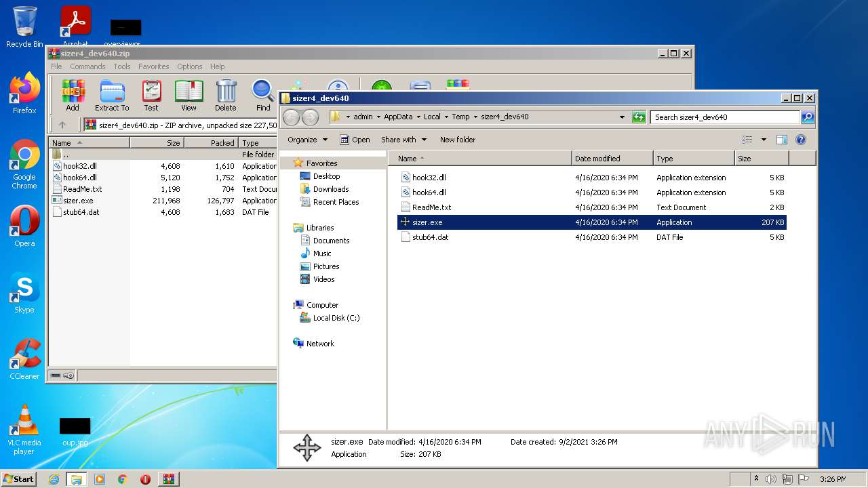868x488 pixels.
Task: Open the CCleaner desktop shortcut
Action: click(x=24, y=359)
